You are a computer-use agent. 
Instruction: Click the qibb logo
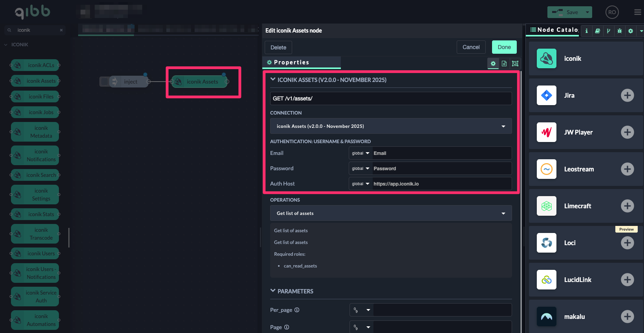[x=32, y=12]
